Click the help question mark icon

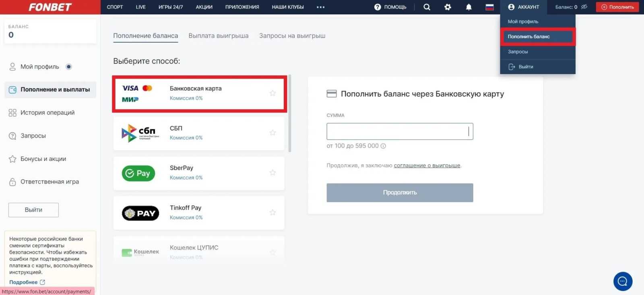[378, 7]
